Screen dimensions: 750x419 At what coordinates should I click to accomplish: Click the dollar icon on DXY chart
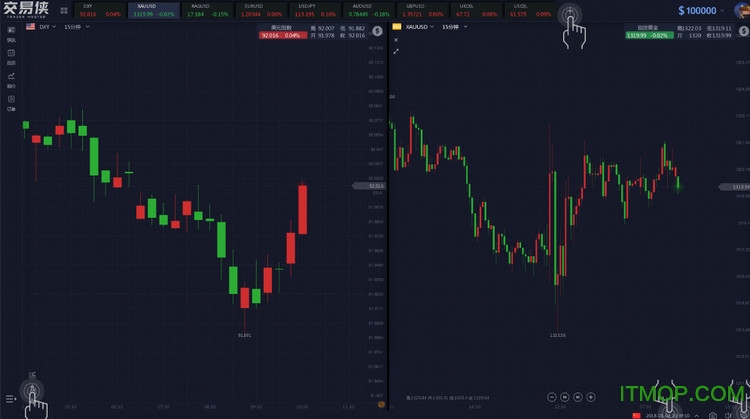point(377,31)
